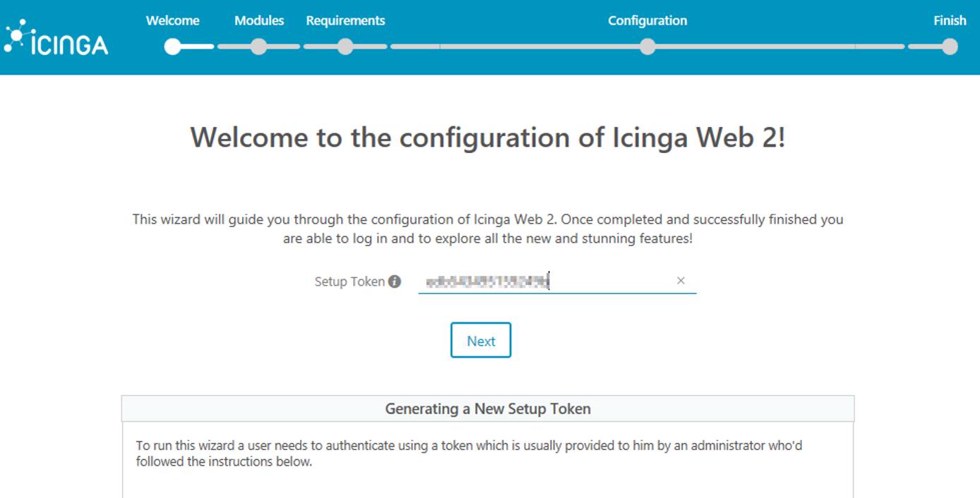Switch to the Requirements step
The image size is (980, 498).
point(345,20)
